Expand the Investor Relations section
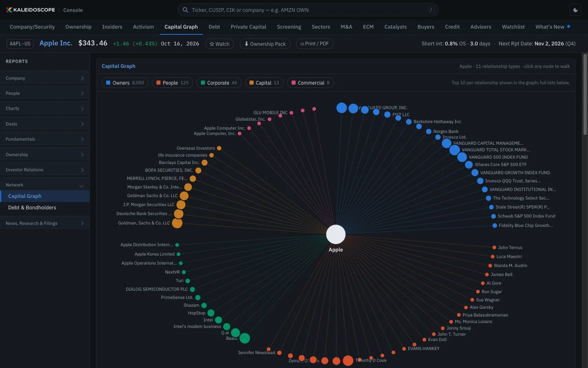This screenshot has height=368, width=588. [45, 170]
